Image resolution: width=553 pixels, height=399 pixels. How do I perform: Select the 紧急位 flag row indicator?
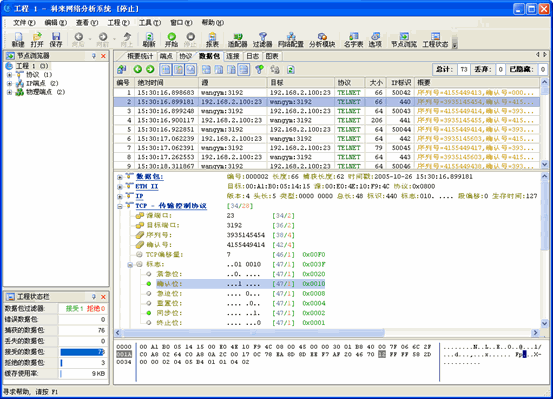point(149,274)
